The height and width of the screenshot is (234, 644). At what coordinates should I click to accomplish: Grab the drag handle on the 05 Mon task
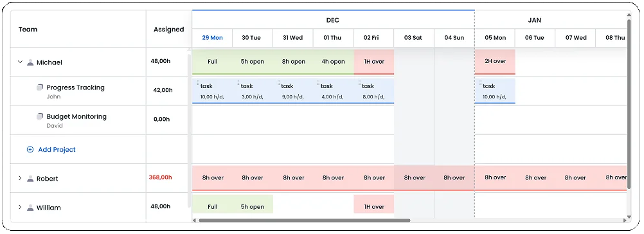(x=481, y=82)
